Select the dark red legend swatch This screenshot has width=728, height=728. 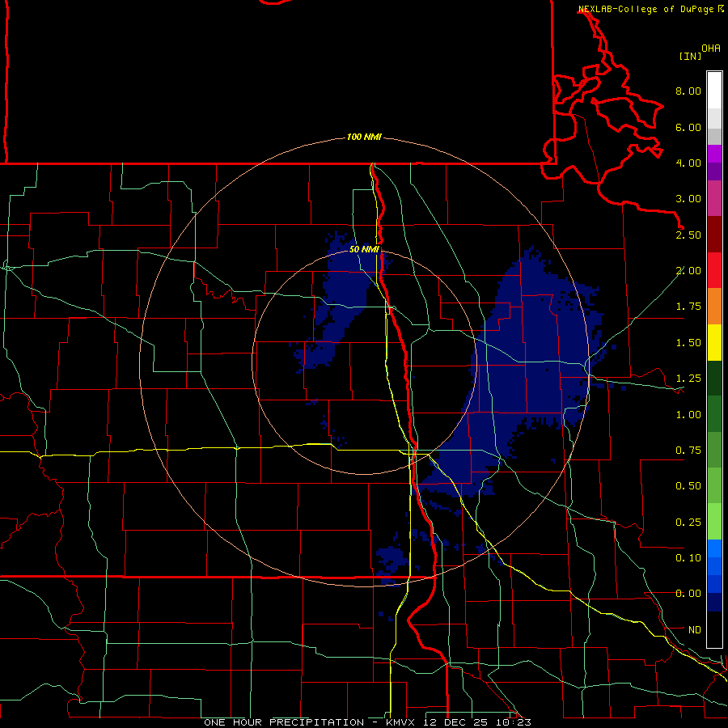point(714,235)
